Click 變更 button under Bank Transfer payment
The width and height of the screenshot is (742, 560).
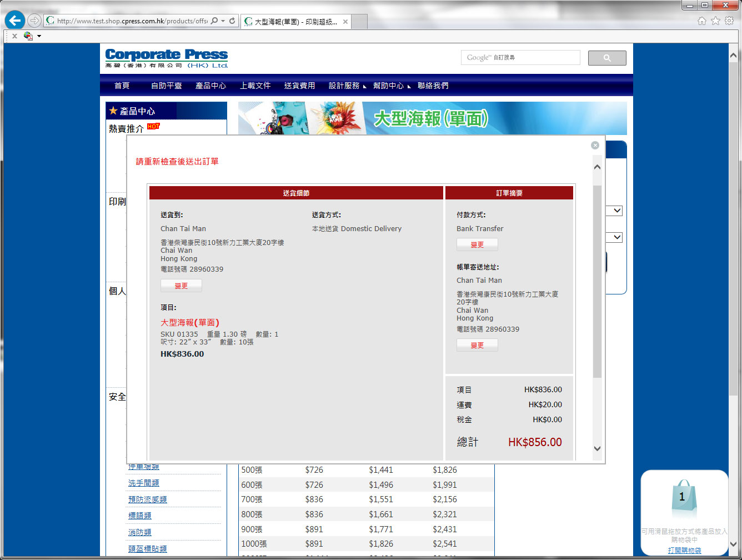pyautogui.click(x=477, y=244)
